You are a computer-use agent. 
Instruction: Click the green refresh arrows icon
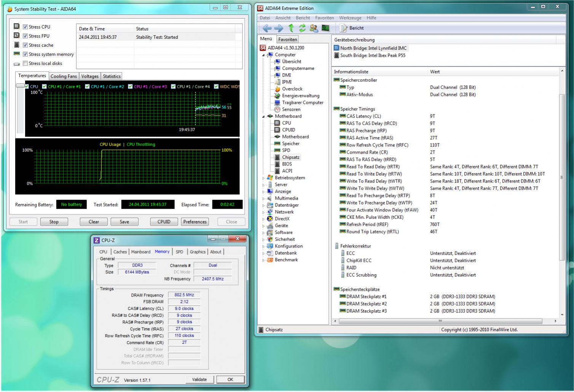302,28
